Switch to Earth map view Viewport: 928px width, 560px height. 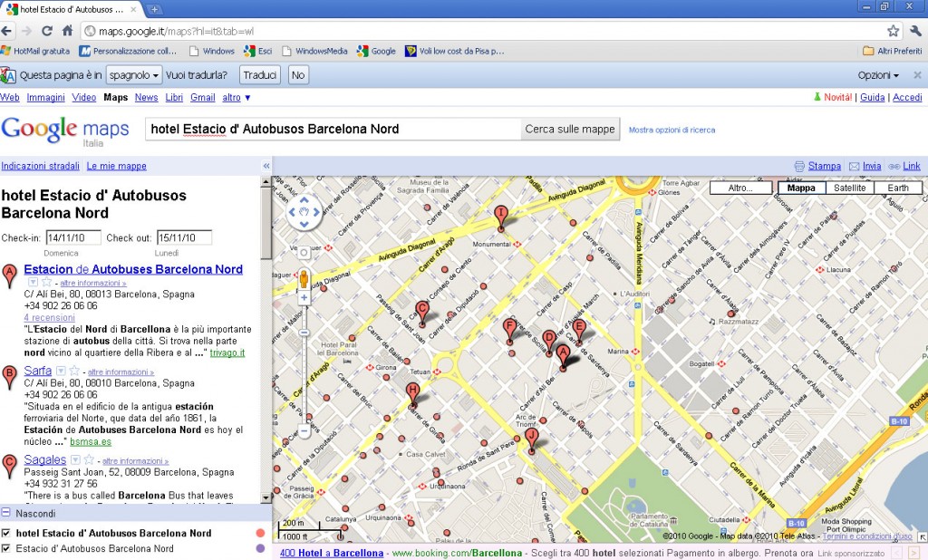898,188
